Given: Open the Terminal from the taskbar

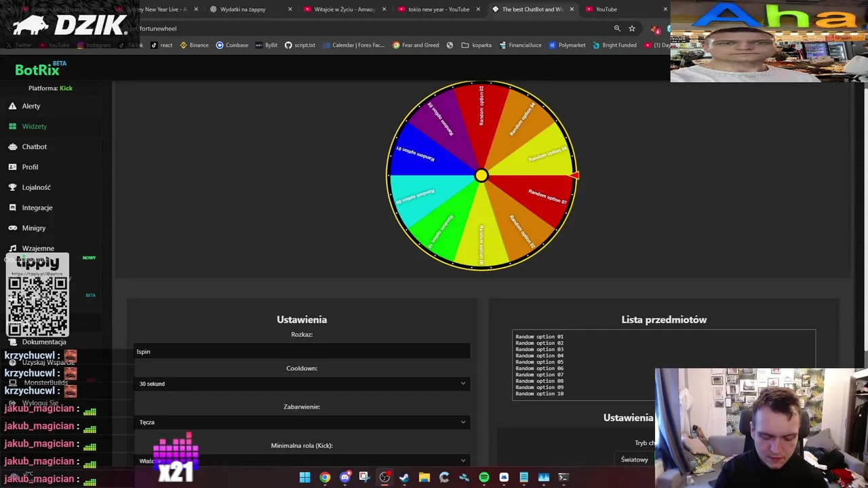Looking at the screenshot, I should click(x=563, y=477).
